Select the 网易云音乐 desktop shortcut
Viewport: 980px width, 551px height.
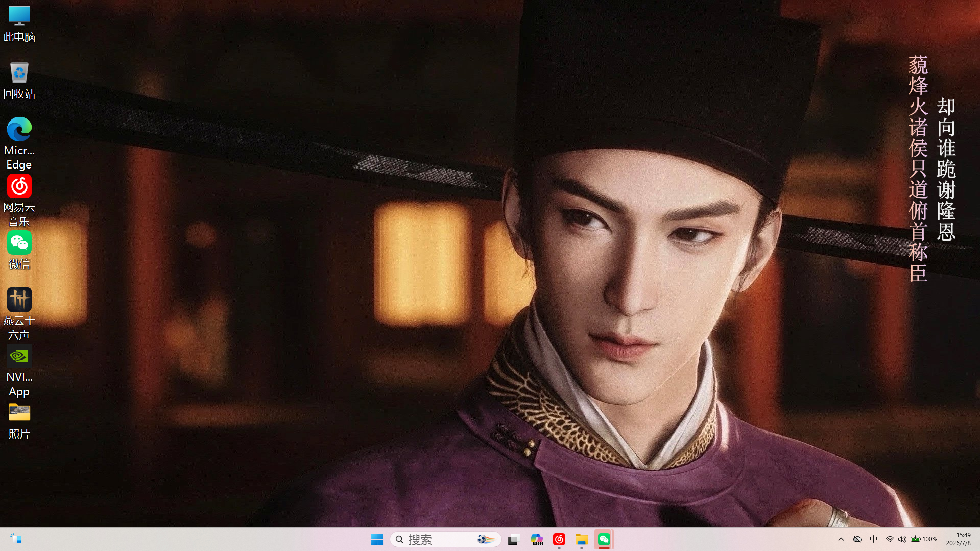[x=19, y=201]
